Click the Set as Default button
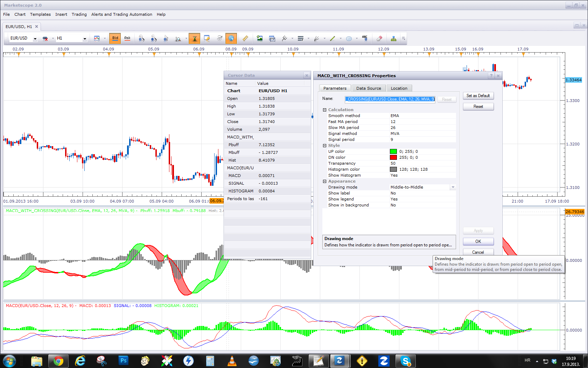Screen dimensions: 588x368 pyautogui.click(x=478, y=96)
